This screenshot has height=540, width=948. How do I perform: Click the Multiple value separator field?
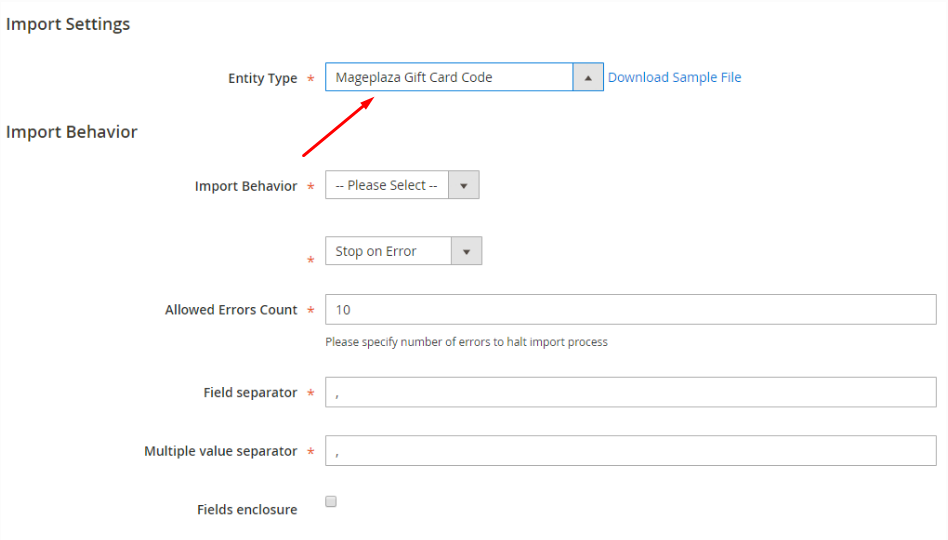pyautogui.click(x=631, y=451)
